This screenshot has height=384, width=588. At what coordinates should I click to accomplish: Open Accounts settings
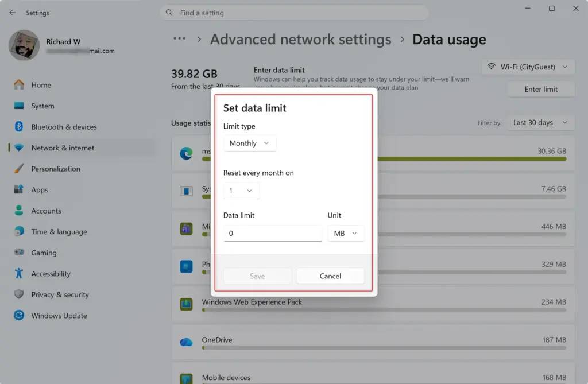(x=82, y=211)
